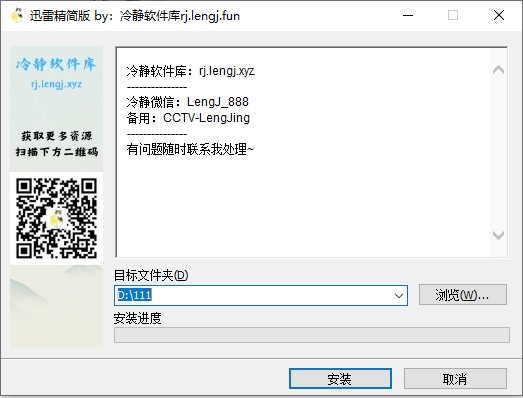Click the rj.lengj.xyz link in sidebar banner
Screen dimensions: 523x398
coord(56,84)
